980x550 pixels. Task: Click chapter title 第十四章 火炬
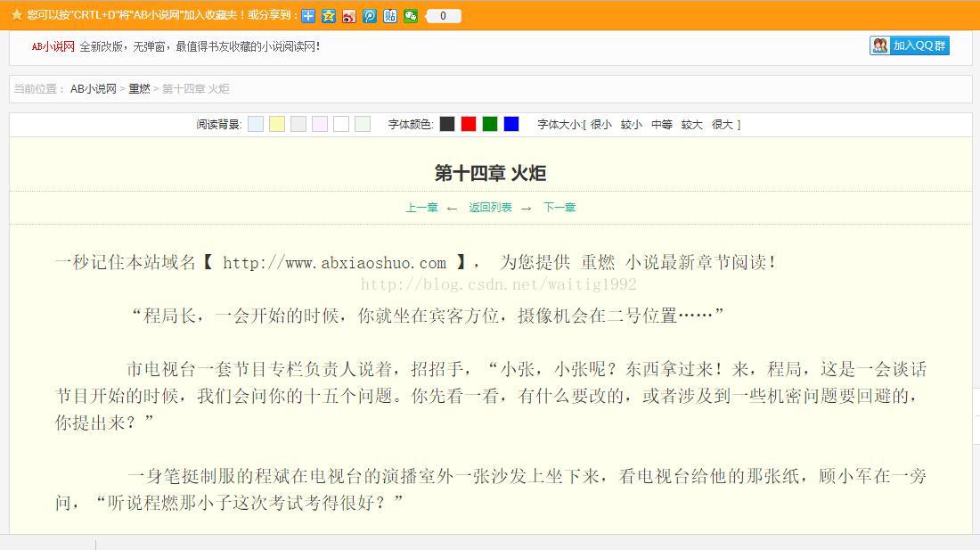pyautogui.click(x=491, y=173)
